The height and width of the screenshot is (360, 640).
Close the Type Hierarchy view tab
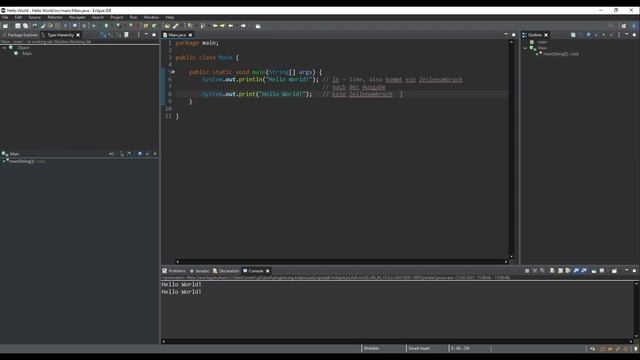click(x=78, y=35)
